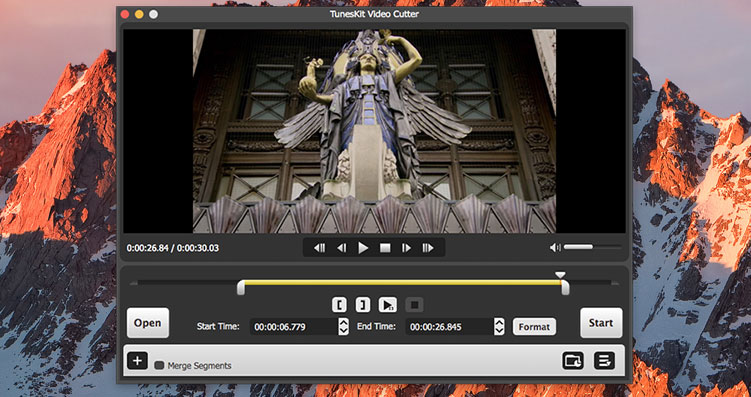Image resolution: width=751 pixels, height=397 pixels.
Task: Mute the audio with speaker icon
Action: (555, 248)
